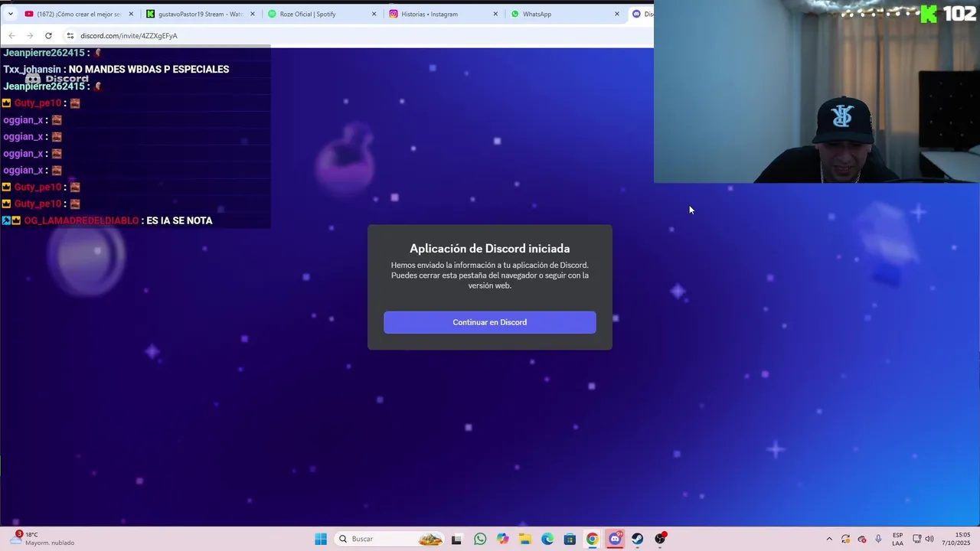Viewport: 980px width, 551px height.
Task: Open Task View on the taskbar
Action: (x=456, y=539)
